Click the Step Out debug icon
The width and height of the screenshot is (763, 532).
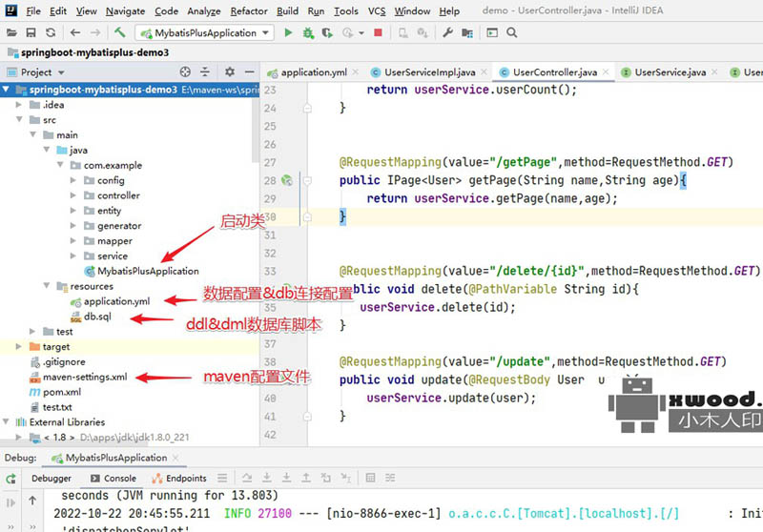coord(306,478)
